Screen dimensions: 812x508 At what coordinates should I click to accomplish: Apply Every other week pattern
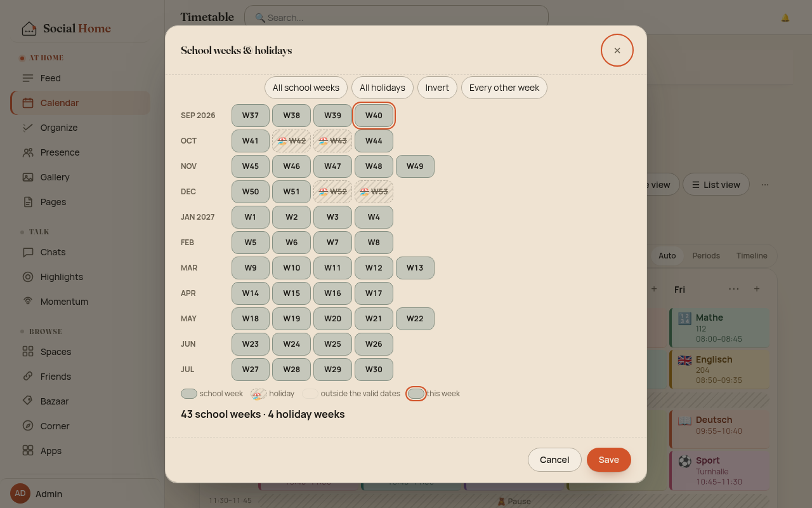504,88
